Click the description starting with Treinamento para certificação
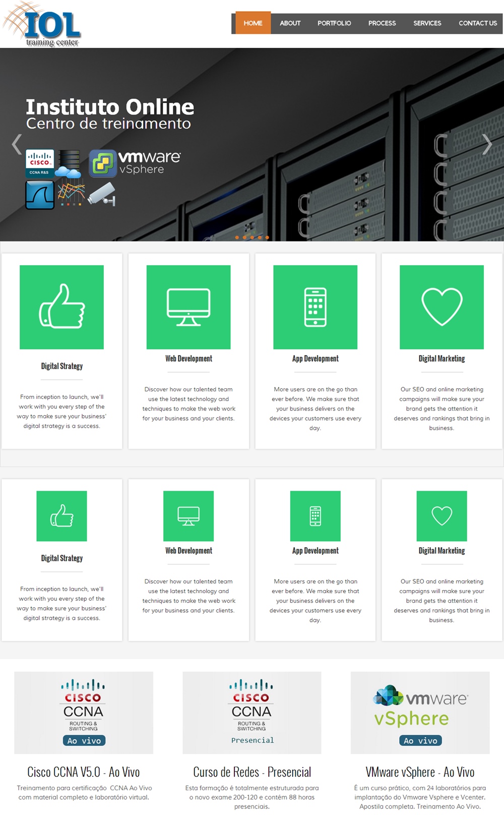 pyautogui.click(x=84, y=792)
